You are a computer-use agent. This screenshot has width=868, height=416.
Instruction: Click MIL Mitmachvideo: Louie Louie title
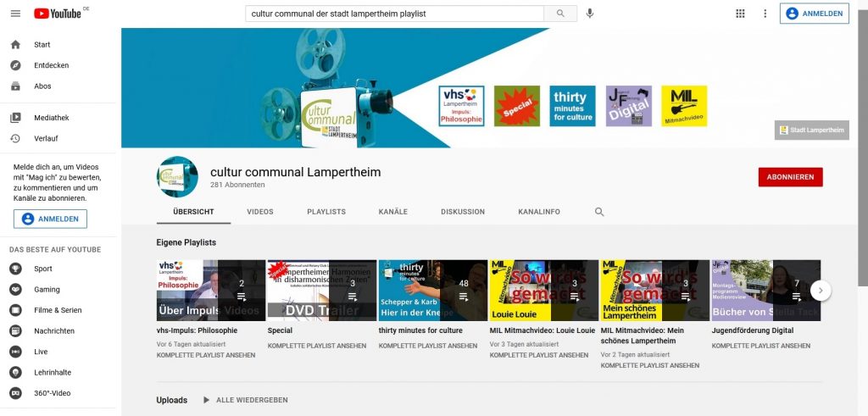coord(542,330)
